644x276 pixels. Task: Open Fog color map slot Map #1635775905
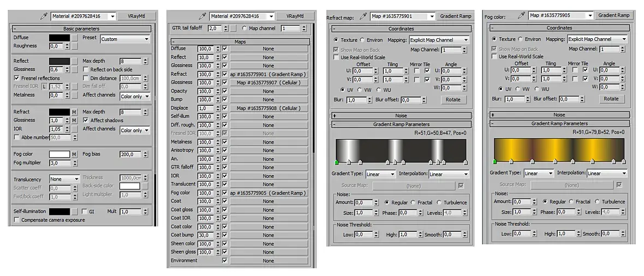[268, 193]
